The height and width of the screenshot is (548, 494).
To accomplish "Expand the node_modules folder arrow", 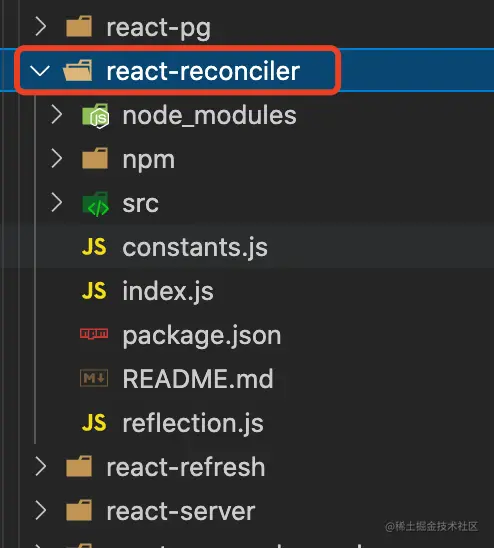I will click(x=57, y=115).
